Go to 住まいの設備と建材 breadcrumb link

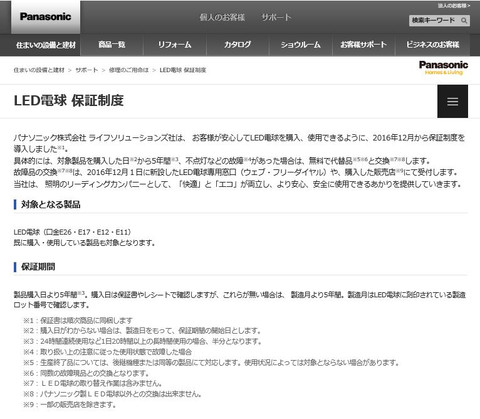coord(39,70)
